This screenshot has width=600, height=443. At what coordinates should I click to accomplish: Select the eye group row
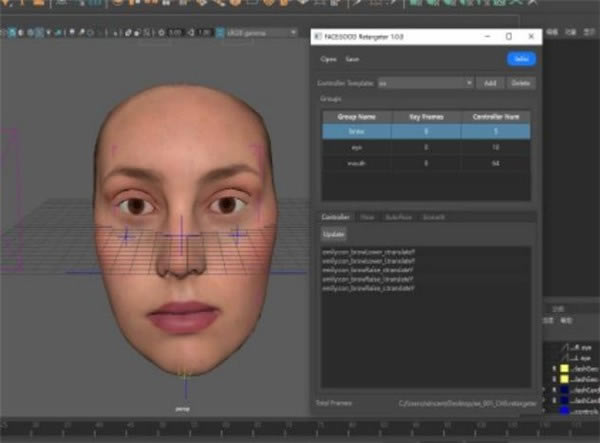pos(426,147)
